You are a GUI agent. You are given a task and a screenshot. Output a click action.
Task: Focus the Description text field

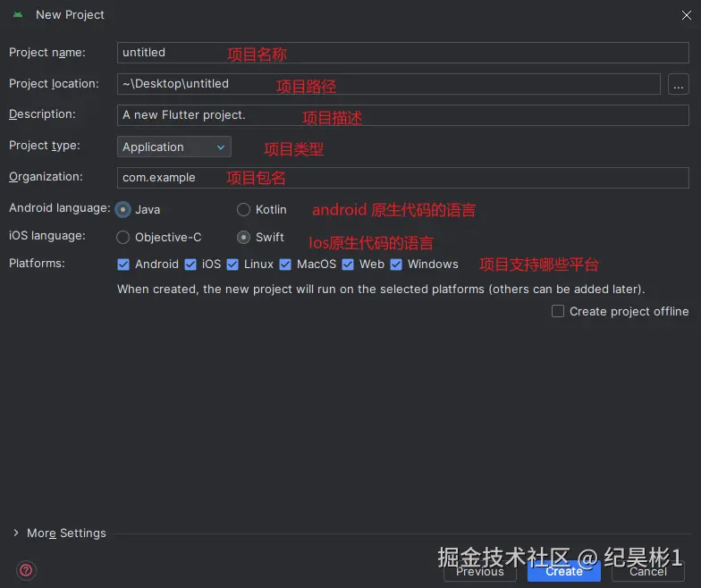click(x=402, y=115)
